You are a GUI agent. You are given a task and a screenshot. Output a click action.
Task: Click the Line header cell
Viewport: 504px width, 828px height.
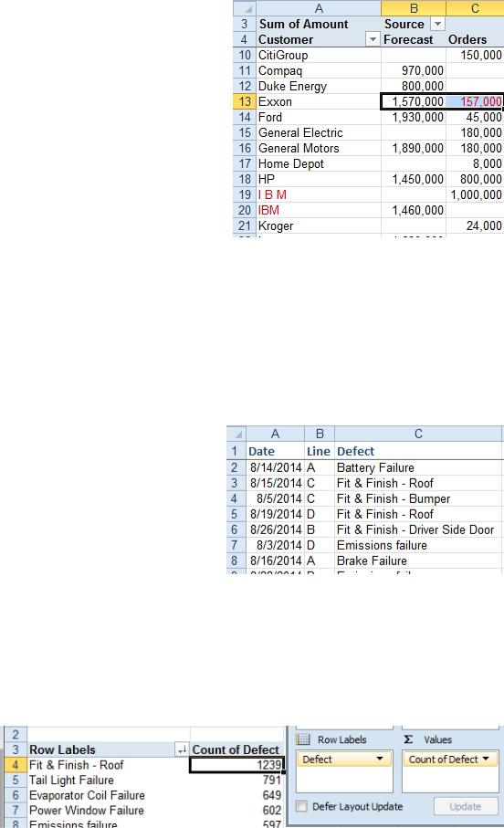(x=320, y=452)
